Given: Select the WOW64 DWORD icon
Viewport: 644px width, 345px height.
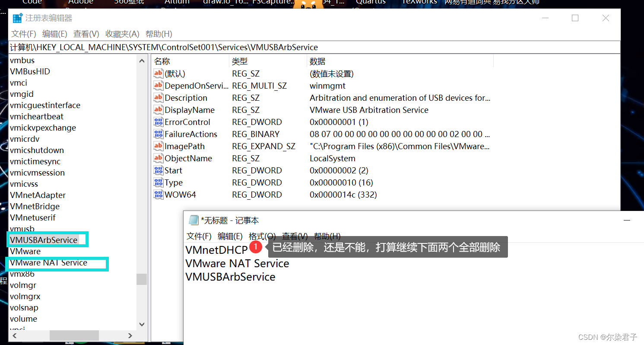Looking at the screenshot, I should [158, 195].
